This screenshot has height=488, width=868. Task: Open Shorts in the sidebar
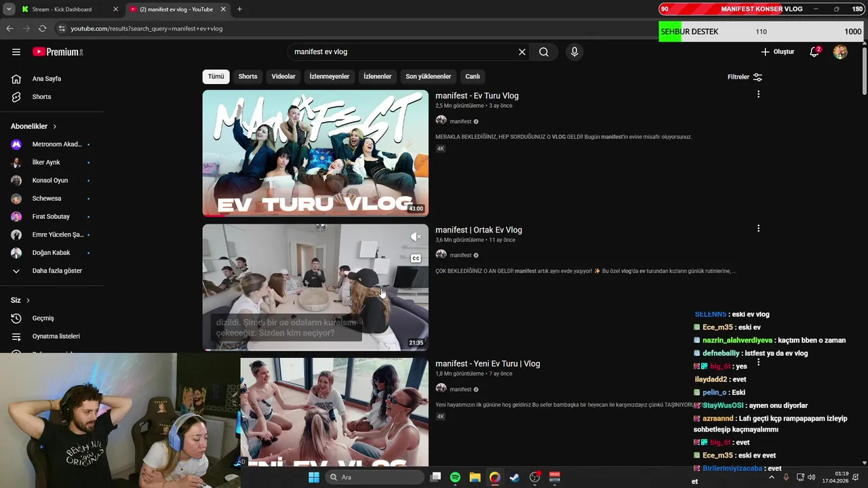[41, 97]
